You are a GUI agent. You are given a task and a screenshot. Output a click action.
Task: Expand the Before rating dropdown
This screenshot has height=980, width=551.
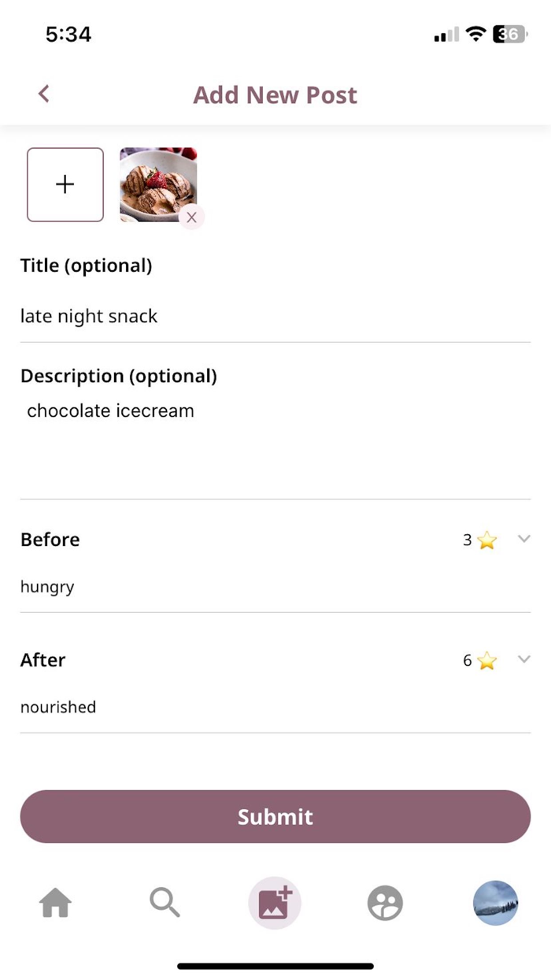point(524,539)
